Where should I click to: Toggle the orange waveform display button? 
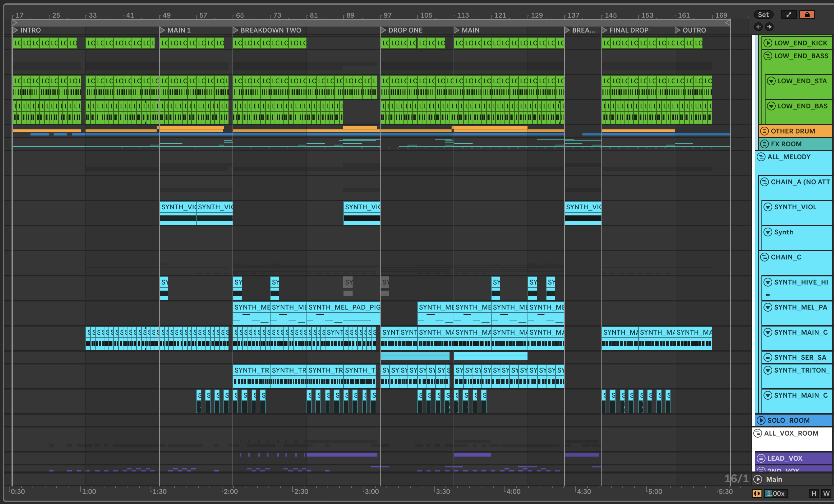point(757,493)
